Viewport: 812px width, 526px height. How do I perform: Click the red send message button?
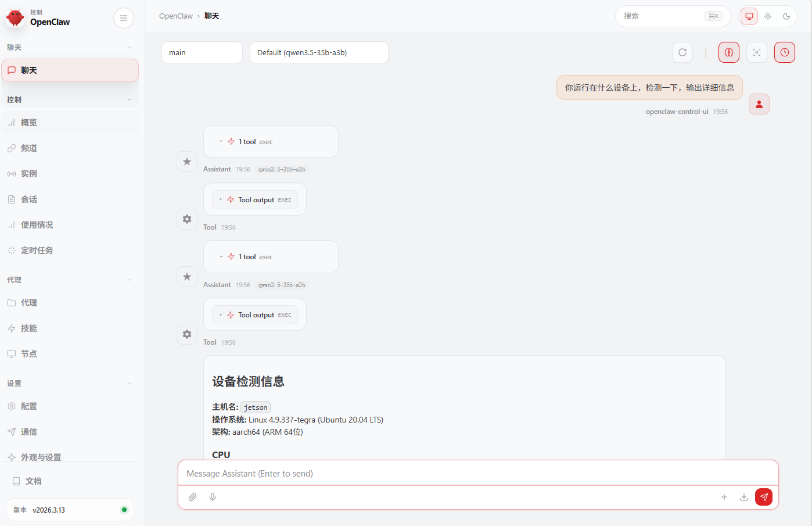coord(763,497)
